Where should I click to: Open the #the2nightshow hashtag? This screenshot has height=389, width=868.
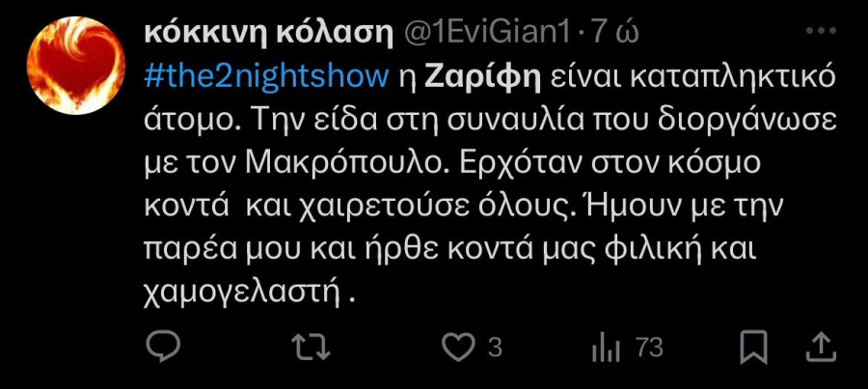point(266,79)
